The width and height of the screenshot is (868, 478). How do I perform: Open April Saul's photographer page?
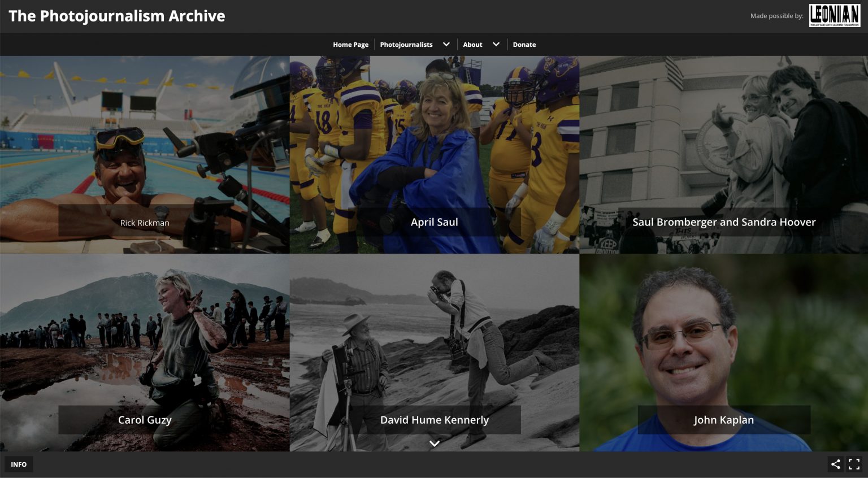click(x=434, y=154)
